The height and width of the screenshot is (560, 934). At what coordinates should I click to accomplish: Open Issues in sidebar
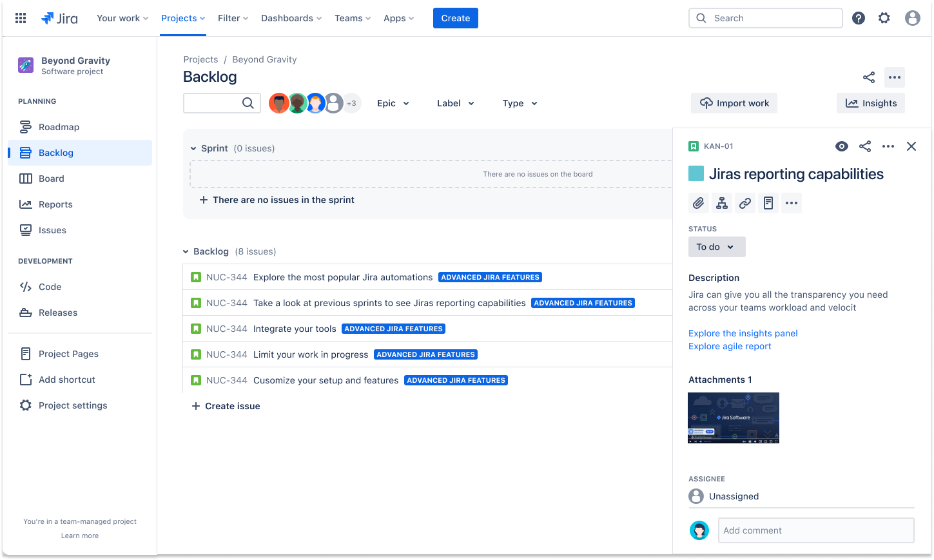(x=80, y=230)
